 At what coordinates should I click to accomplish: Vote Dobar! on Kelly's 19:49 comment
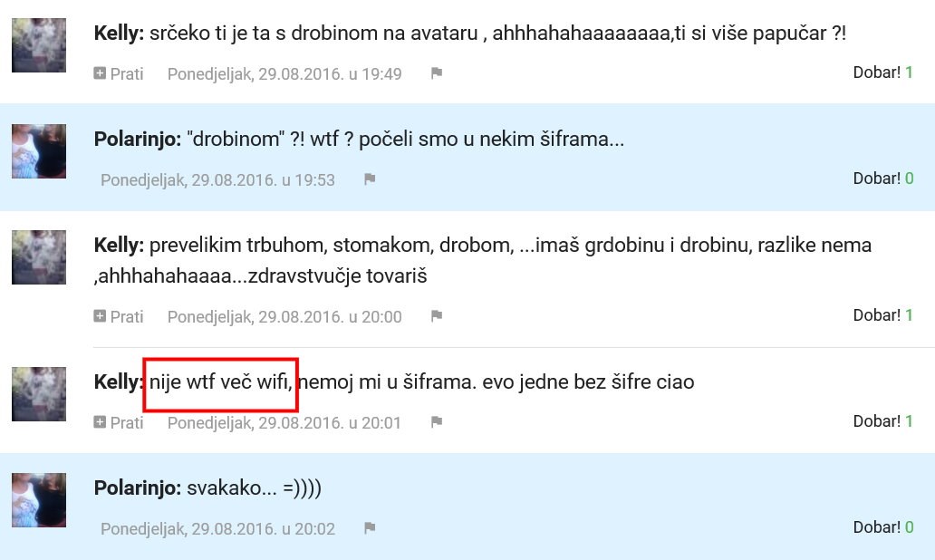point(877,72)
